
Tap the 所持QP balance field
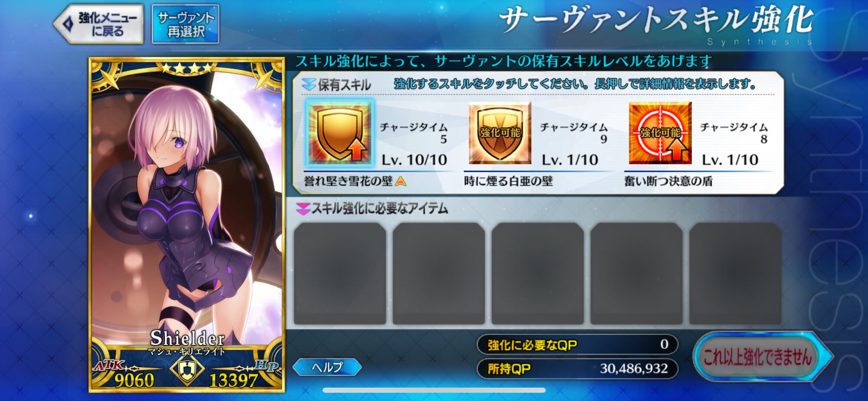coord(577,368)
